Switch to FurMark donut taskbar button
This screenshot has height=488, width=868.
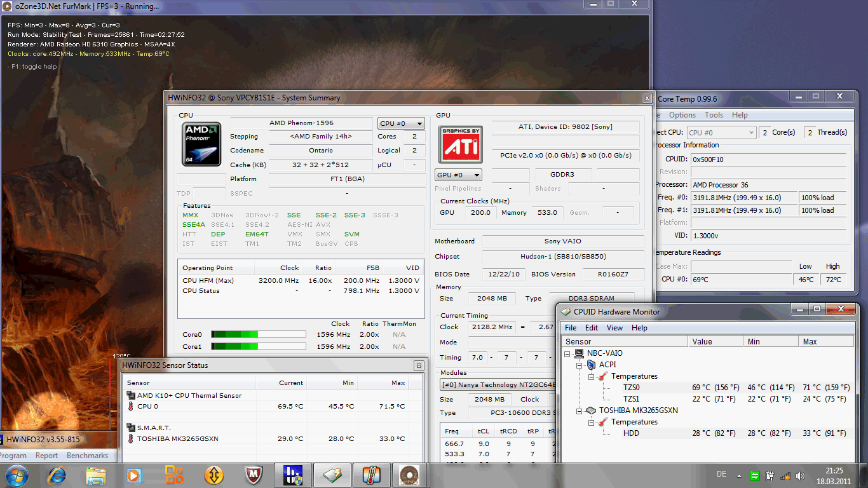(x=411, y=475)
